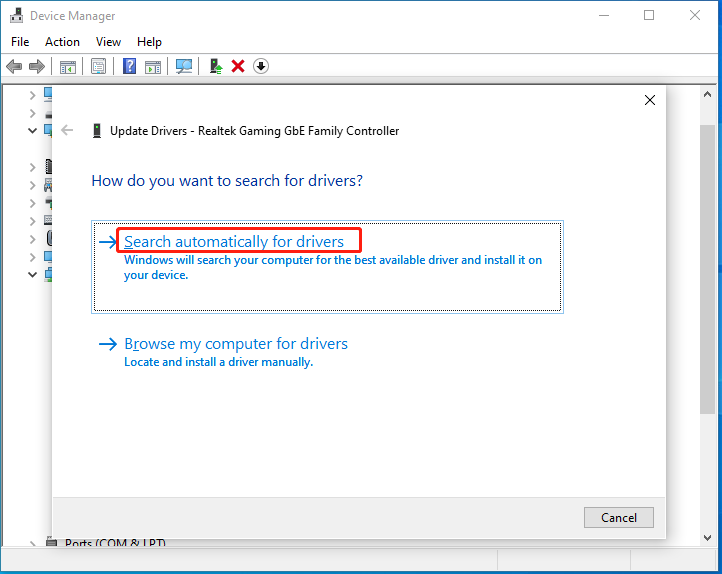Click the red X Uninstall device icon

[238, 66]
